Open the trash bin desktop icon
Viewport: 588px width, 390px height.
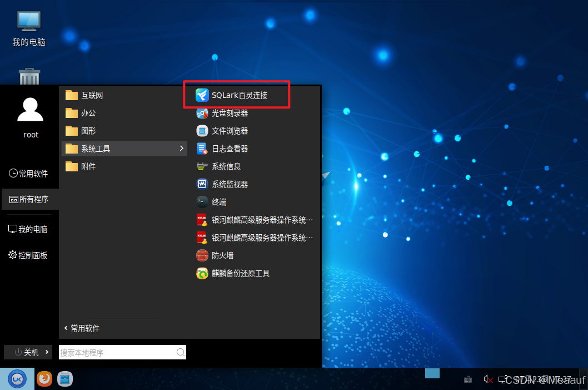click(29, 76)
